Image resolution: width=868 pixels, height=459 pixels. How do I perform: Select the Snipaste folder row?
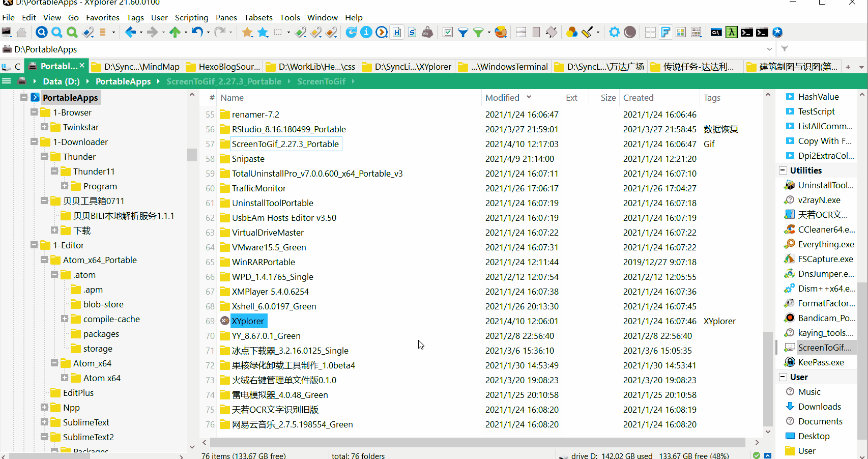coord(248,159)
